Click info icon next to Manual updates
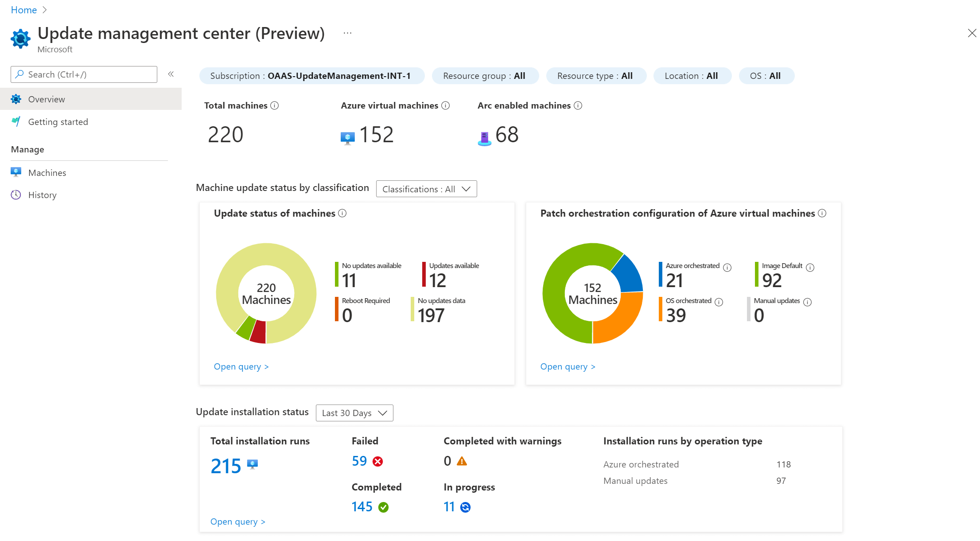Image resolution: width=980 pixels, height=541 pixels. 808,302
